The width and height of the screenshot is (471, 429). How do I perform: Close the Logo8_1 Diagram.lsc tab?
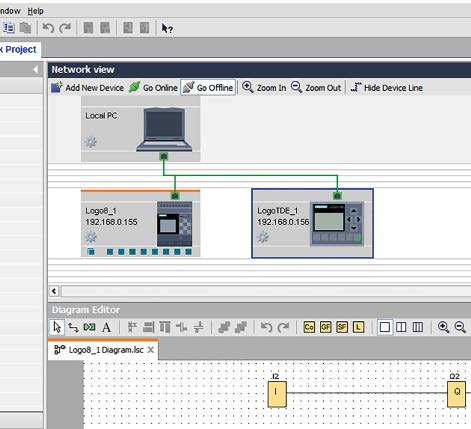click(x=151, y=350)
